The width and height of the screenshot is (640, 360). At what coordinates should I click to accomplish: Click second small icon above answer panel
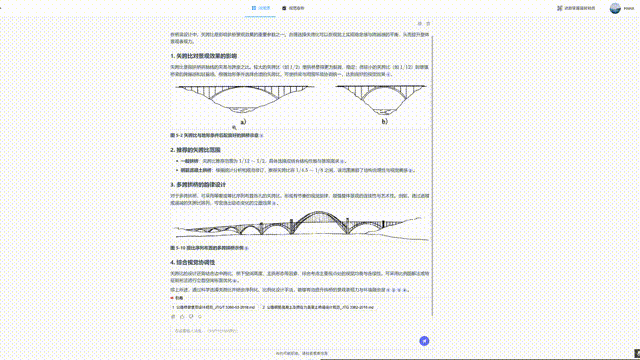click(x=428, y=24)
